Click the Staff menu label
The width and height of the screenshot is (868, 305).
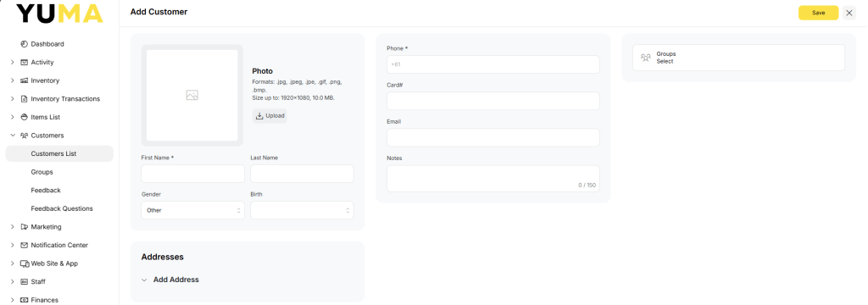38,282
